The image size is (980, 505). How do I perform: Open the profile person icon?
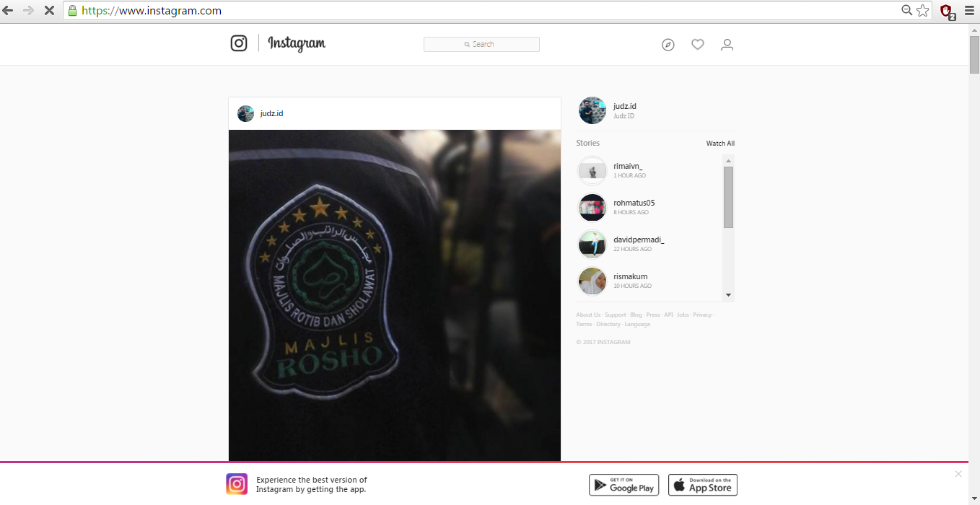click(727, 45)
